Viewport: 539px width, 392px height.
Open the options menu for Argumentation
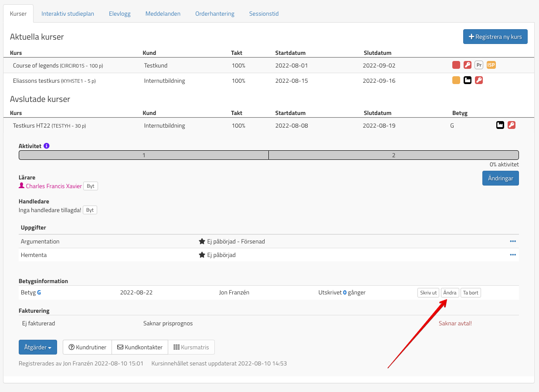tap(512, 241)
